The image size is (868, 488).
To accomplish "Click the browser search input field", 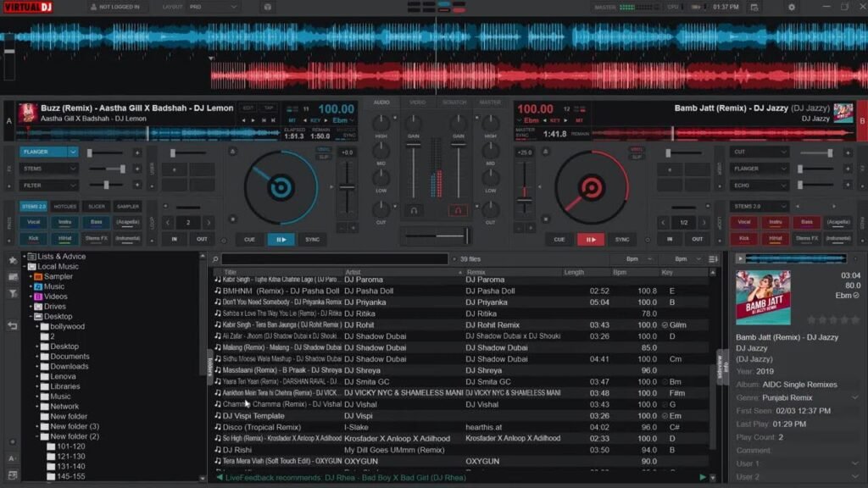I will tap(334, 259).
